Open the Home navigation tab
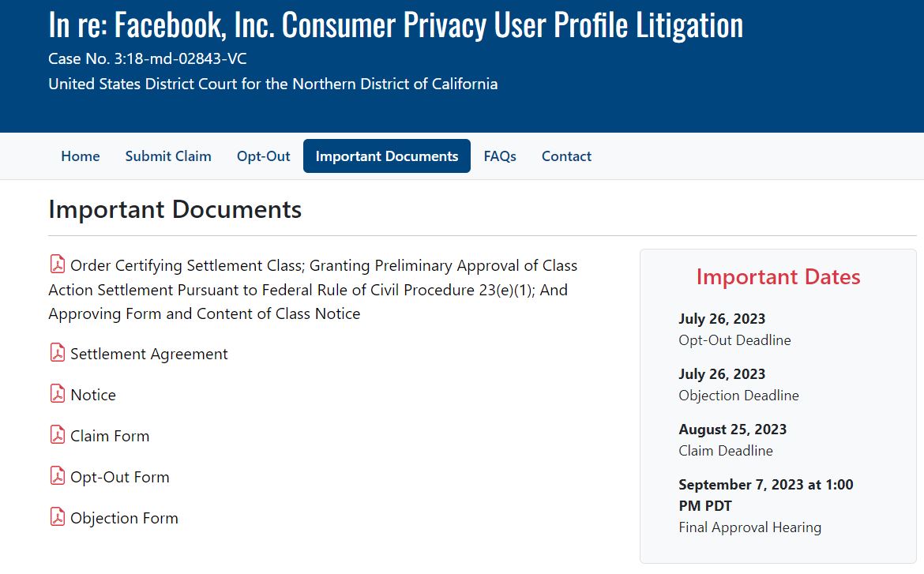Image resolution: width=924 pixels, height=574 pixels. pyautogui.click(x=80, y=156)
